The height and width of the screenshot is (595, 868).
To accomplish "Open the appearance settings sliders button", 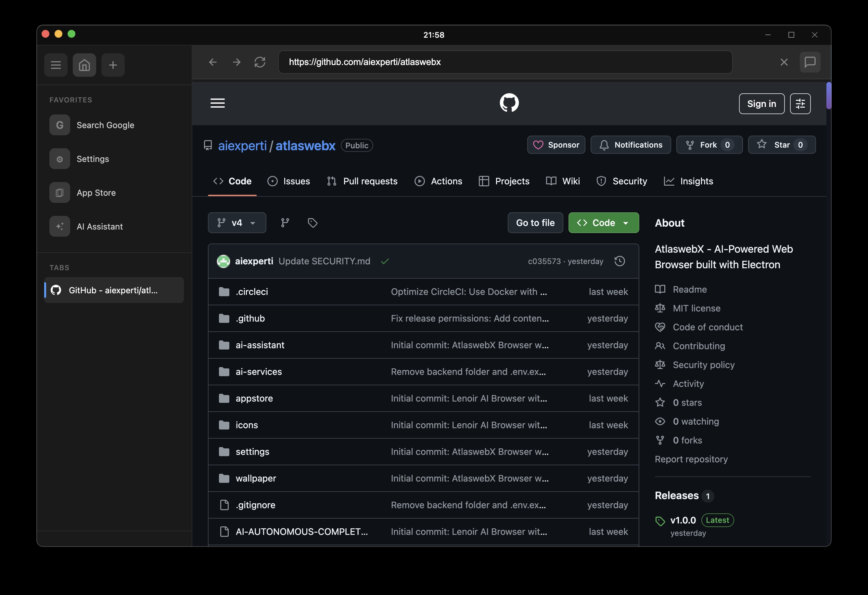I will point(800,103).
